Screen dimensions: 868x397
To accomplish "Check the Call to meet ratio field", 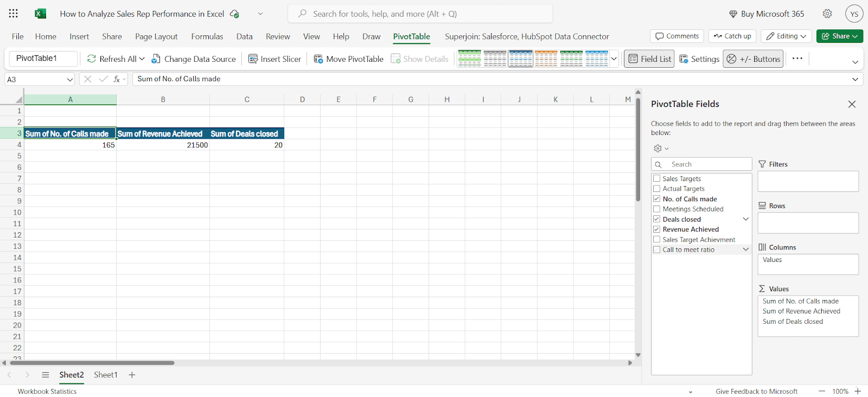I will click(x=657, y=249).
